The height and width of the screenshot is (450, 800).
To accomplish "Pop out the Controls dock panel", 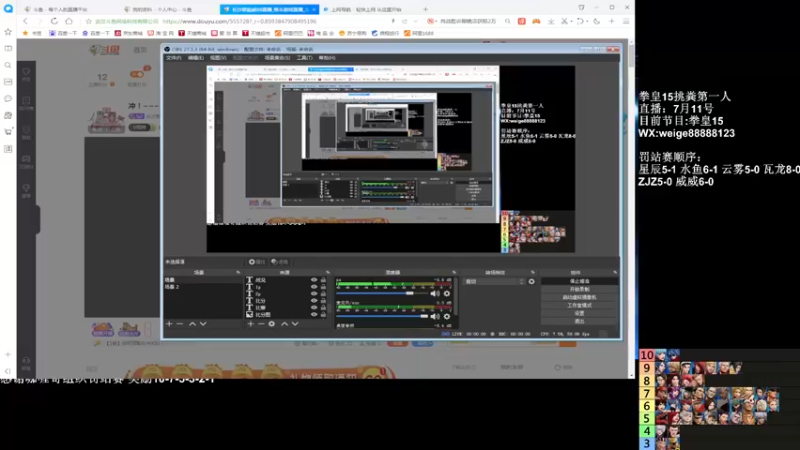I will pos(615,272).
